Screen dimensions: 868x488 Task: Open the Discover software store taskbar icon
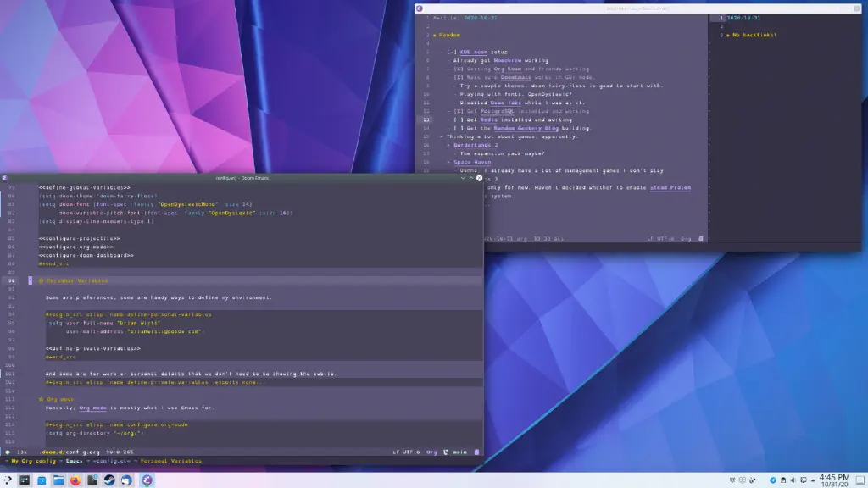(42, 480)
